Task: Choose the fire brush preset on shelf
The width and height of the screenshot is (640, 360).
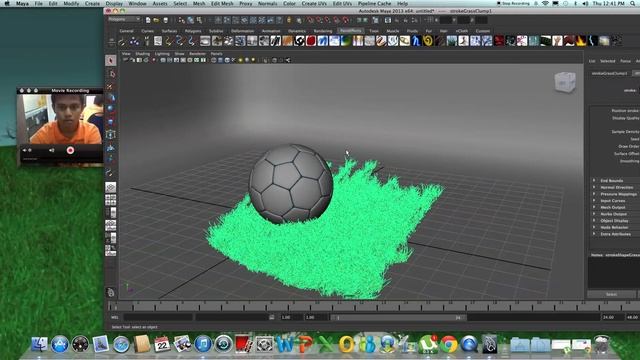Action: tap(581, 41)
